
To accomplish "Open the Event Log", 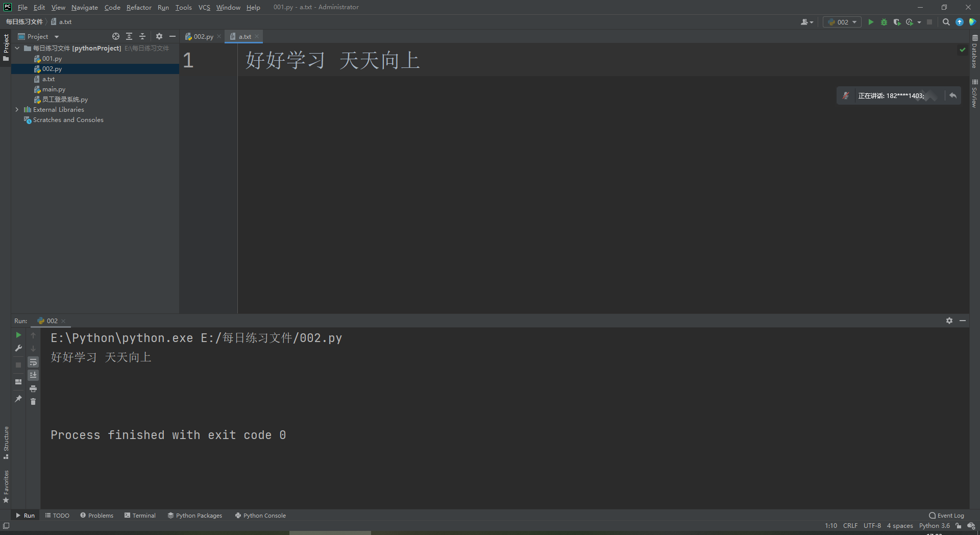I will point(947,516).
